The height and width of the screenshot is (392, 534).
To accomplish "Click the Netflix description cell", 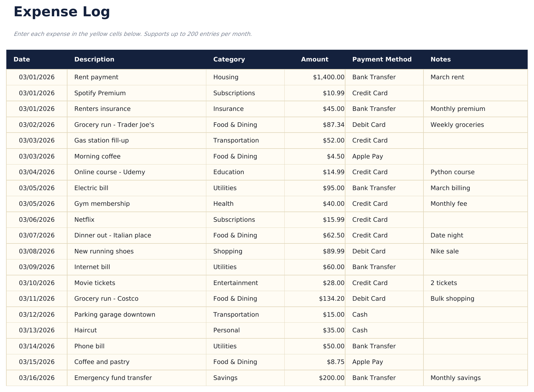I will (x=84, y=220).
